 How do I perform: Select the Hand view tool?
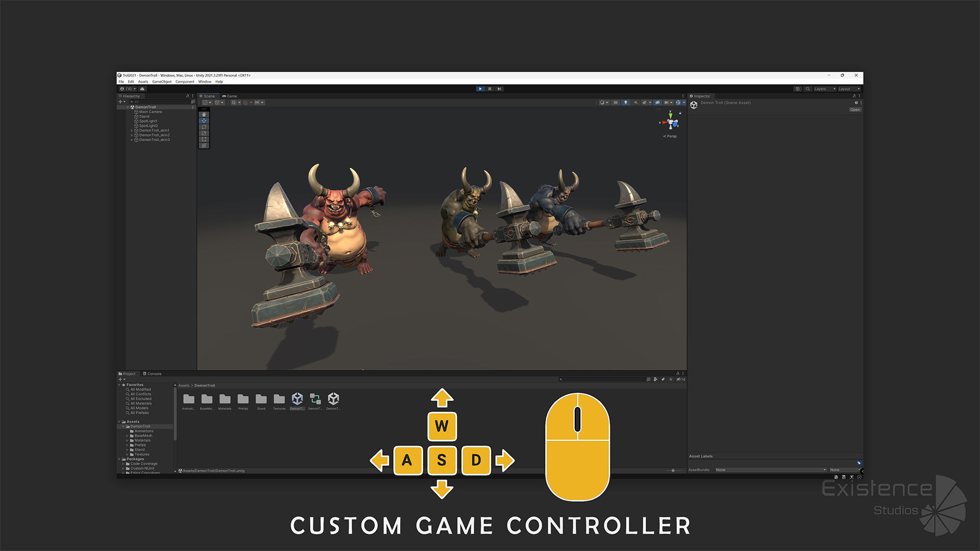[204, 114]
